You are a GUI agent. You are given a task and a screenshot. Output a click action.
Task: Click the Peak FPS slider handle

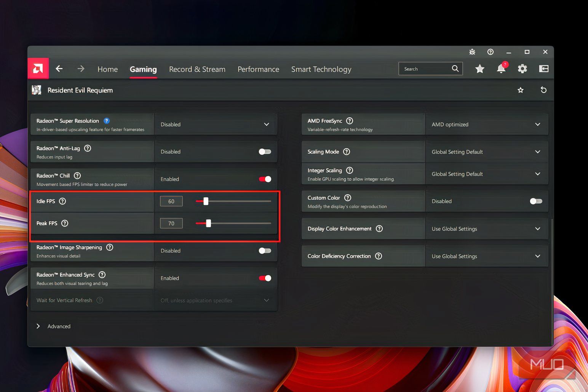[x=208, y=223]
